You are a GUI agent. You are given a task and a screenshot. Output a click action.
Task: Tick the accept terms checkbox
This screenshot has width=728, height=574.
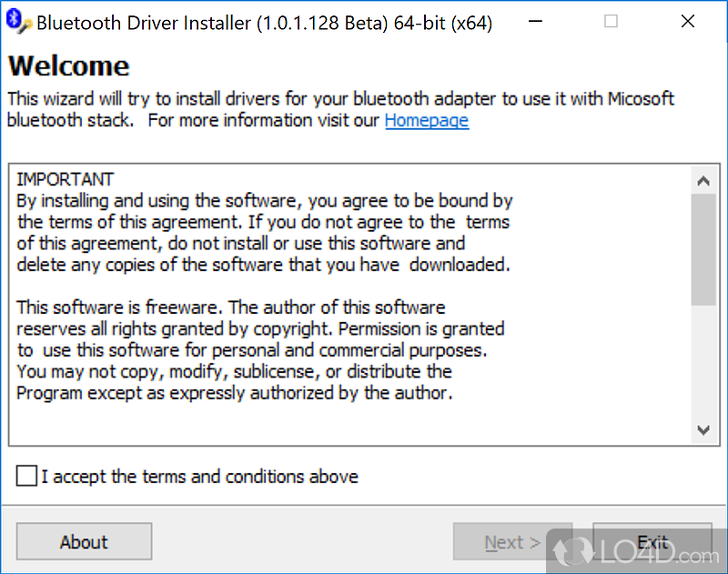pyautogui.click(x=27, y=477)
